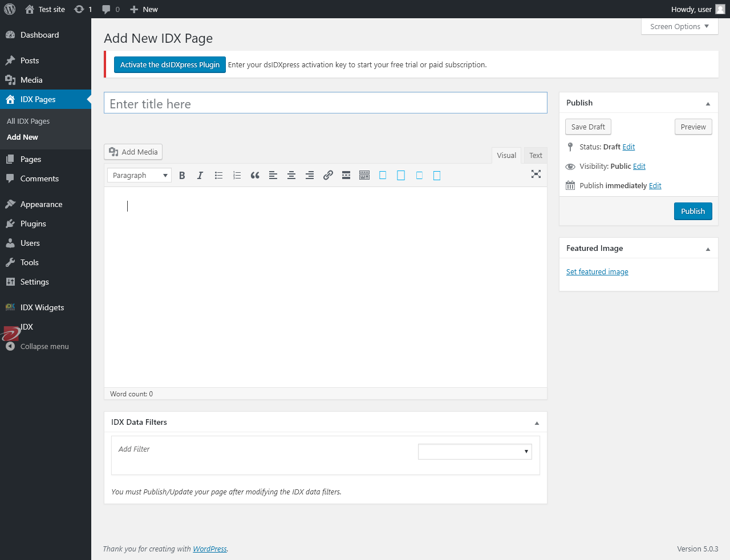Go to Dashboard in sidebar
The width and height of the screenshot is (730, 560).
point(46,35)
